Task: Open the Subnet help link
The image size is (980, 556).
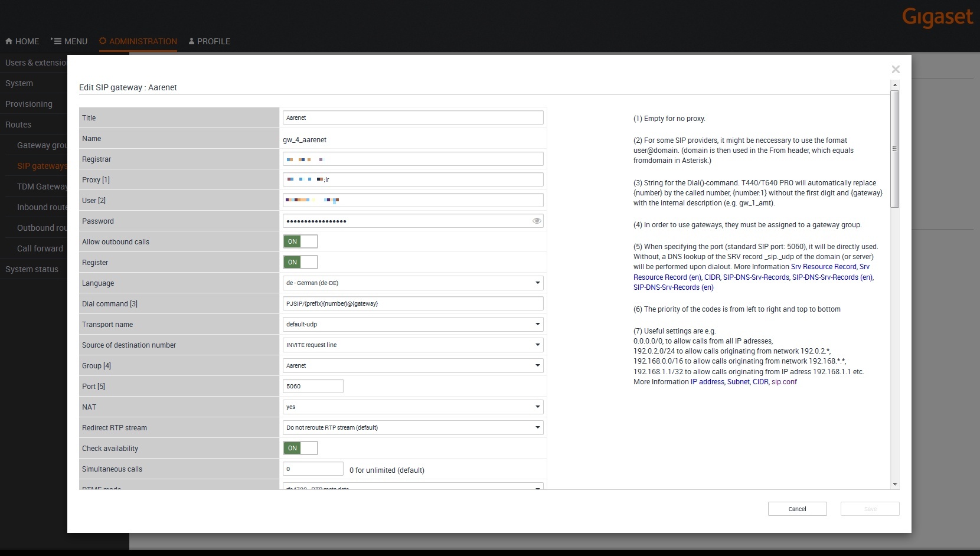Action: point(738,382)
